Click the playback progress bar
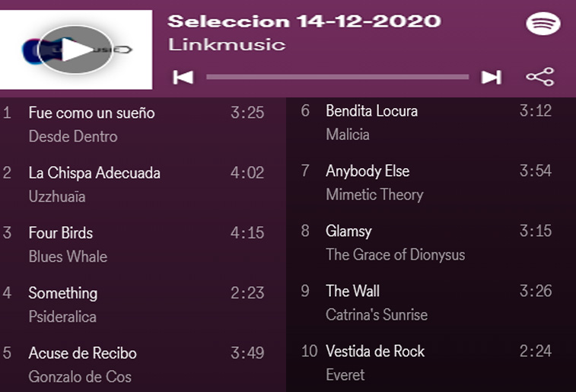Screen dimensions: 576x392 point(337,77)
